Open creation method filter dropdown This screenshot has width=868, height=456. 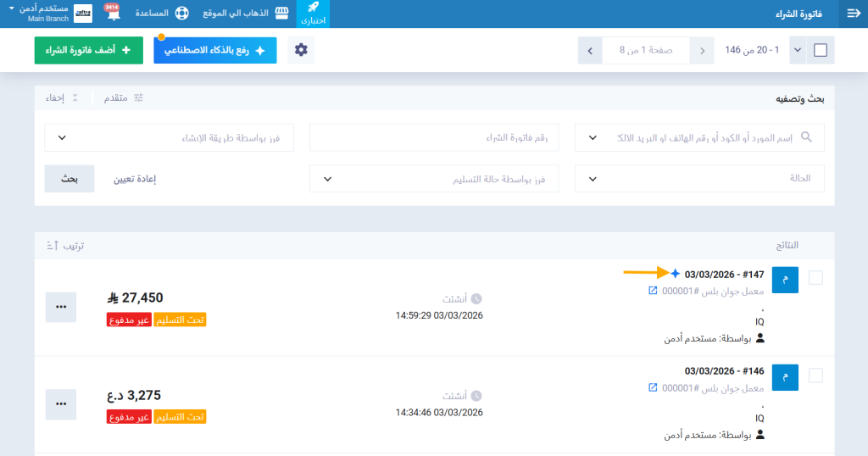(169, 137)
